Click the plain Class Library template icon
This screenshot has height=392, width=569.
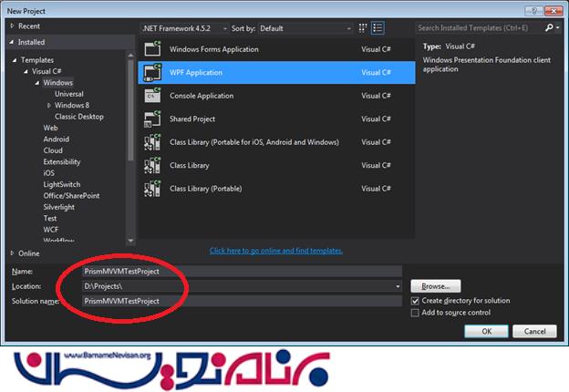pyautogui.click(x=152, y=165)
